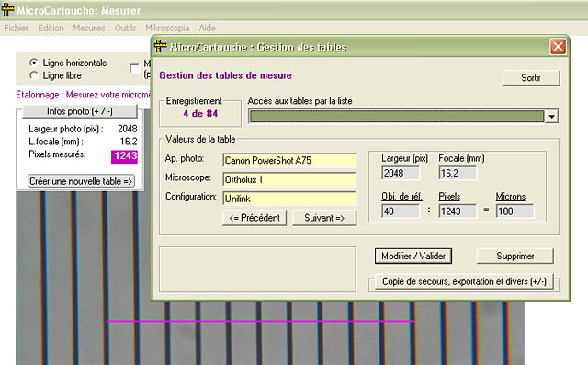Viewport: 588px width, 365px height.
Task: Open the Outils menu
Action: [x=125, y=28]
